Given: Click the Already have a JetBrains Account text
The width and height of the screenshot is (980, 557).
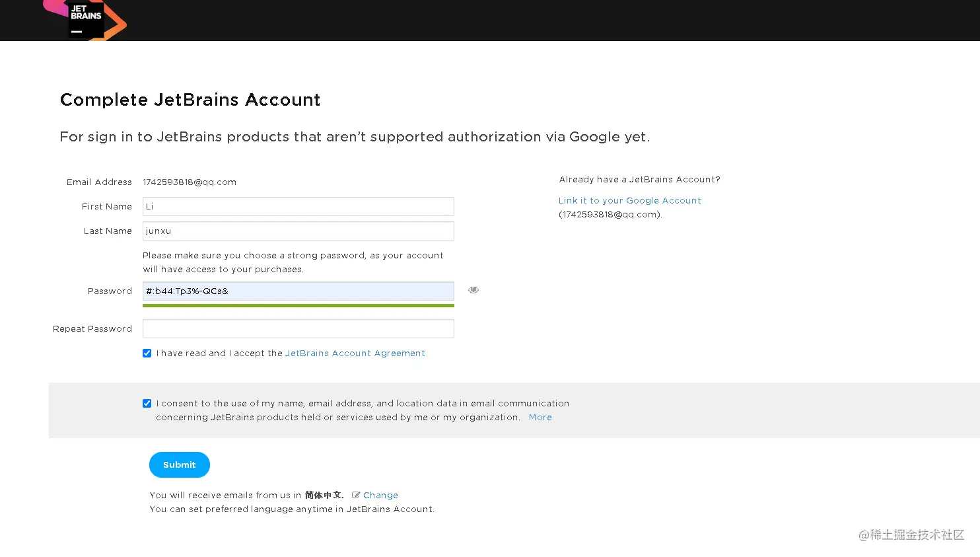Looking at the screenshot, I should pos(639,180).
